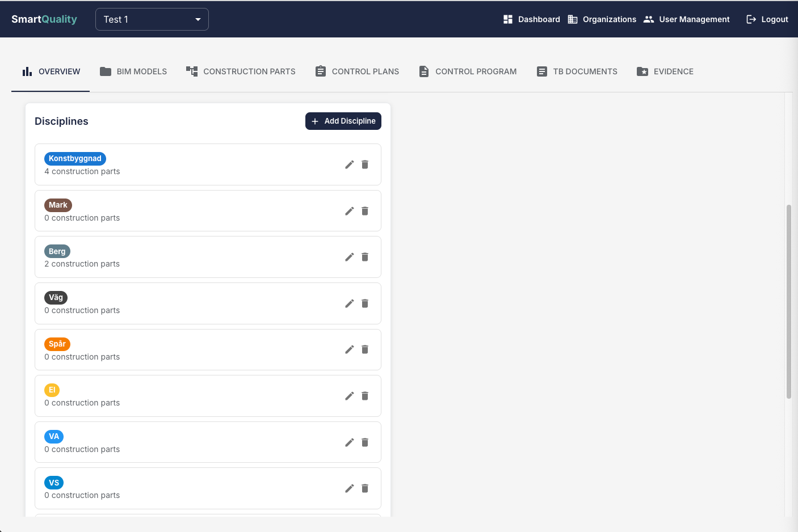Open the Evidence tab
The image size is (798, 532).
[665, 71]
